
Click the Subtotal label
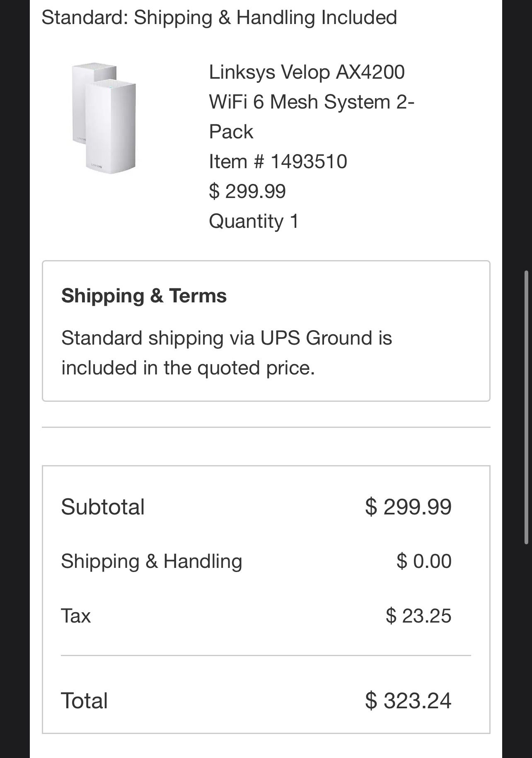click(103, 507)
